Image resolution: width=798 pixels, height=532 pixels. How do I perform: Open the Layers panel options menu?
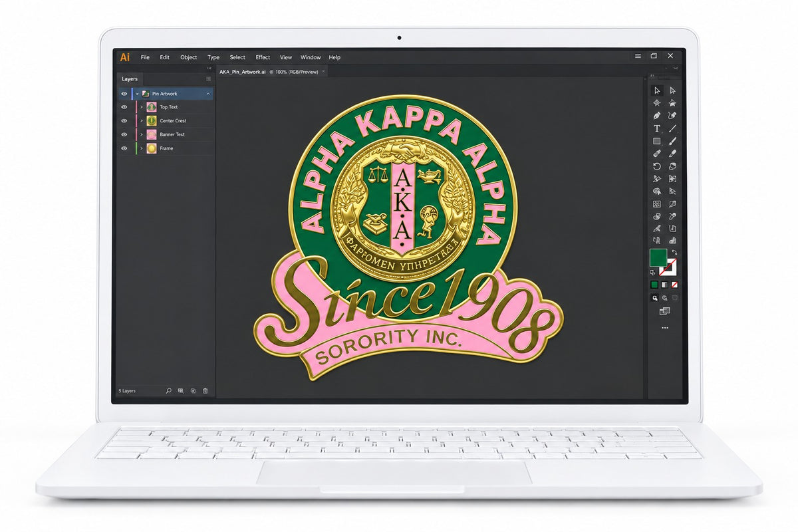point(208,78)
